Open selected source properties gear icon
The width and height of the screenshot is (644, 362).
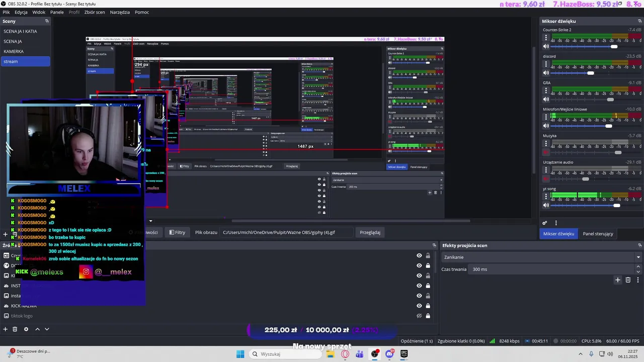click(x=26, y=329)
